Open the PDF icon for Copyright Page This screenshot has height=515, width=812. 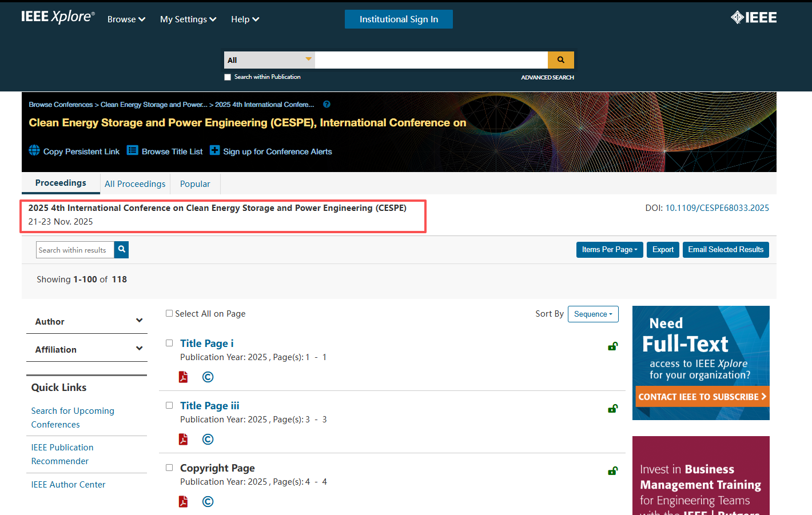click(183, 502)
